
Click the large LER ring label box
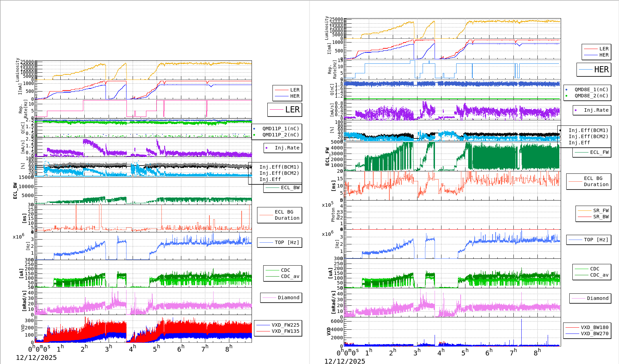(x=285, y=110)
